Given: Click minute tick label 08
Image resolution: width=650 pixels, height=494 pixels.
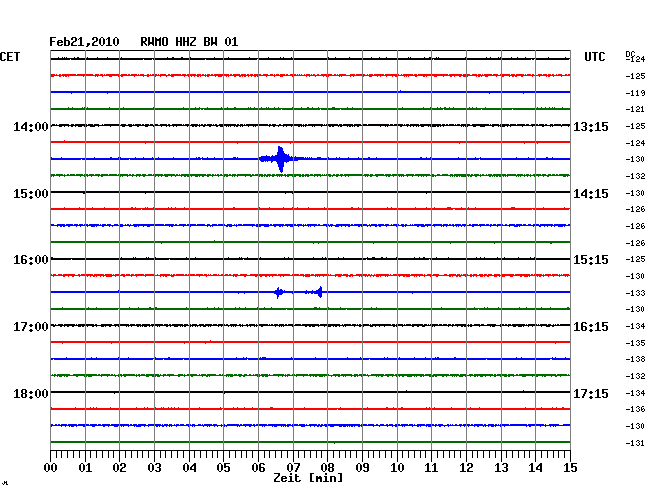Looking at the screenshot, I should (327, 468).
